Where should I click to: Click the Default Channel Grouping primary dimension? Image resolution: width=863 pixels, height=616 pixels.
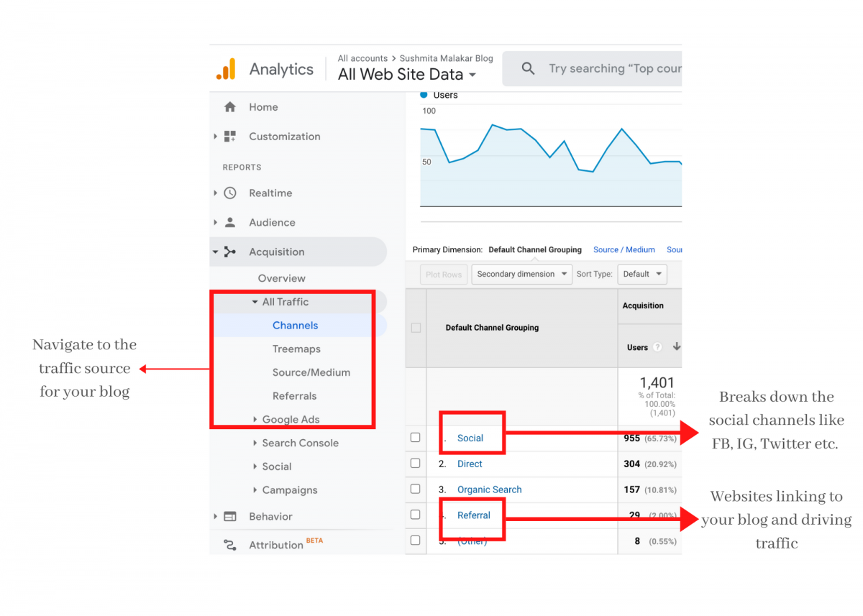[535, 249]
